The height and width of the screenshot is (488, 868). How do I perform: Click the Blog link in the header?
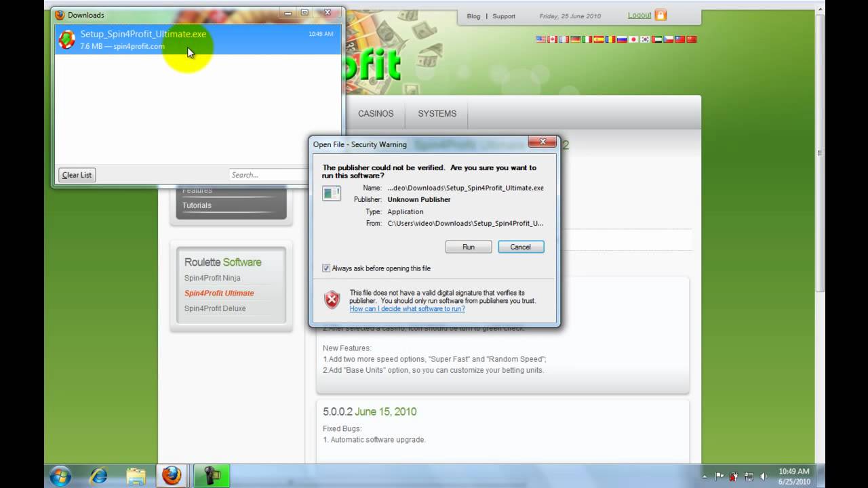473,16
